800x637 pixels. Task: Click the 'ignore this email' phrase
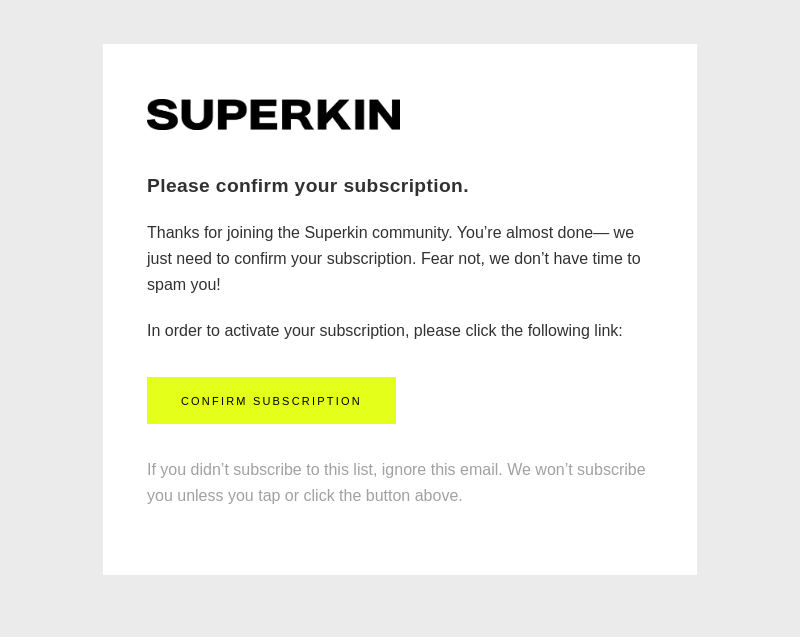coord(441,469)
